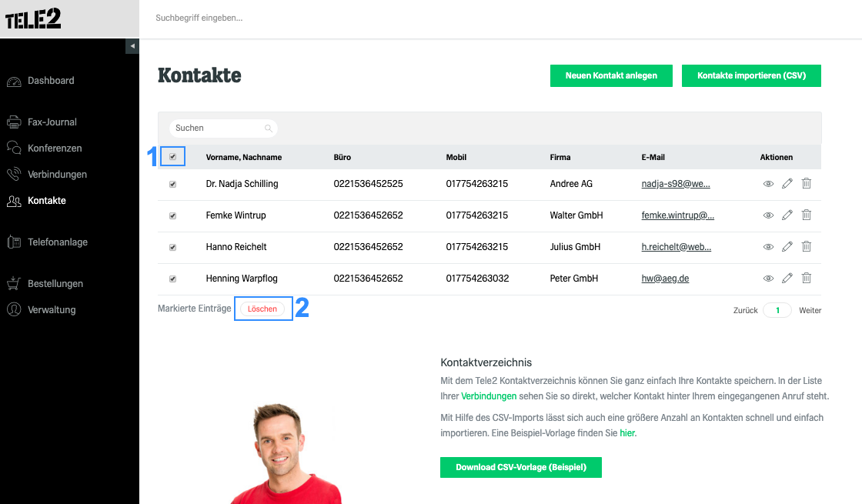Click the Konferenzen chat bubbles icon
862x504 pixels.
point(14,148)
